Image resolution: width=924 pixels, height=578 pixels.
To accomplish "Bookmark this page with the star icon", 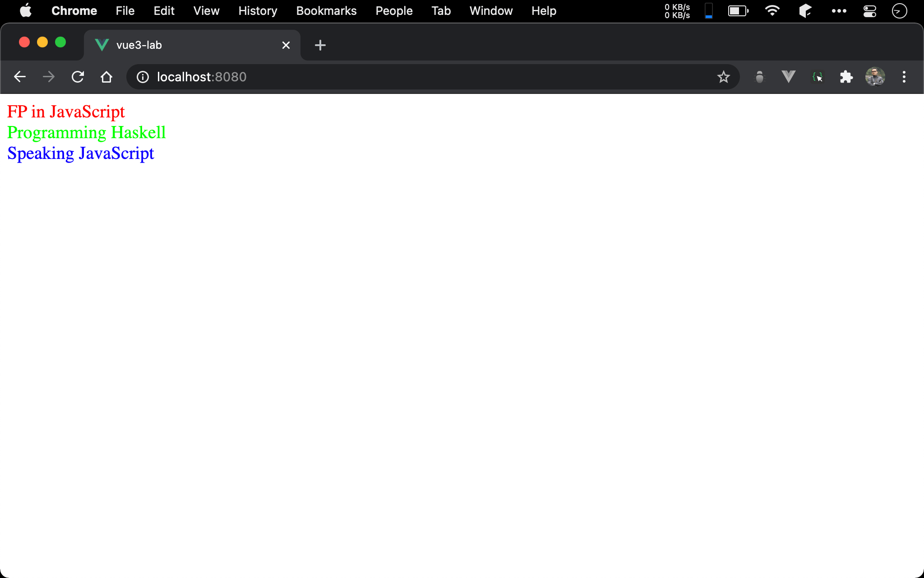I will [x=723, y=77].
